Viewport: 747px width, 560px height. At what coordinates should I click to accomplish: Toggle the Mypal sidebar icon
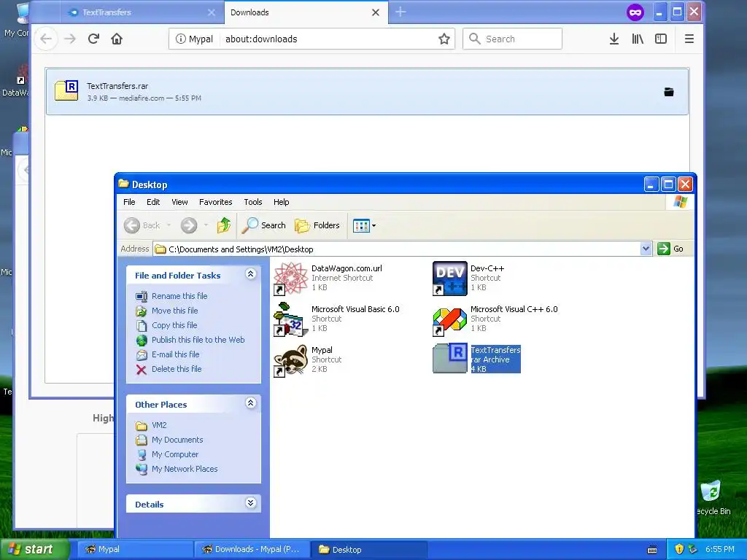(x=661, y=39)
